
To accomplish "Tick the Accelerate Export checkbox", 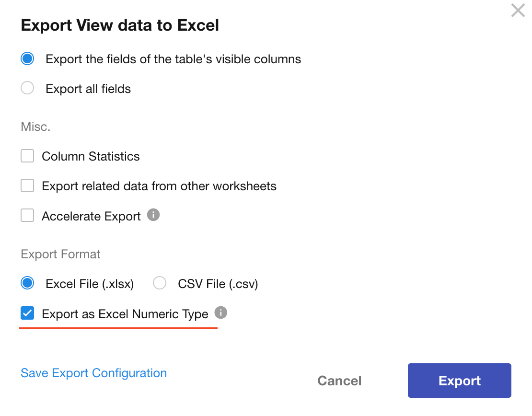I will click(27, 216).
